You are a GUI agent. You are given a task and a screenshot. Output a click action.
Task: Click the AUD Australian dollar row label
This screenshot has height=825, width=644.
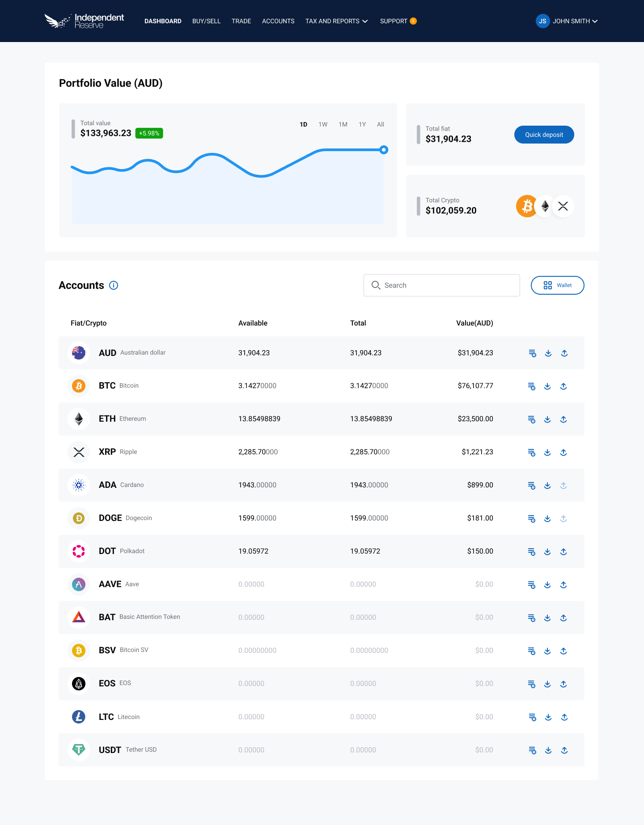[x=132, y=353]
